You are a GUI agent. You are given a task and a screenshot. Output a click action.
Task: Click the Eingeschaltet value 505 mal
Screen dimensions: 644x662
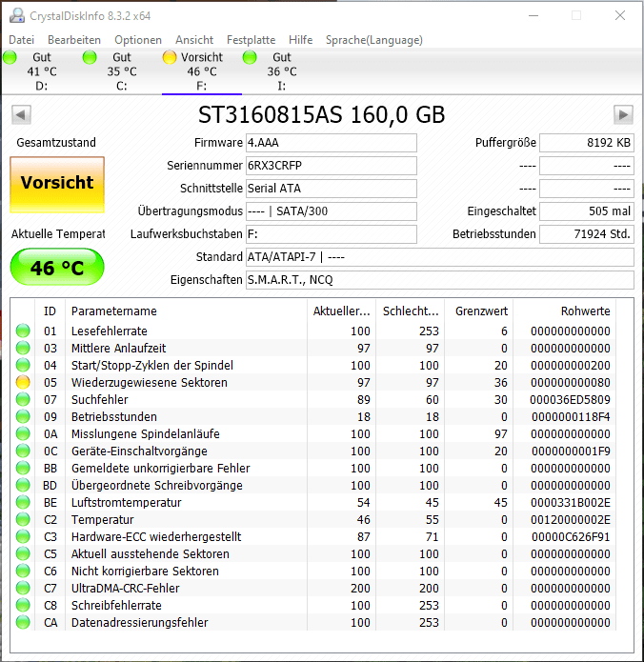[587, 211]
